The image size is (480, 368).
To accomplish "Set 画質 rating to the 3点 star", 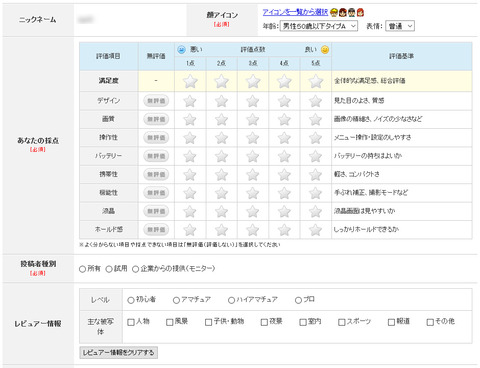I will 253,119.
